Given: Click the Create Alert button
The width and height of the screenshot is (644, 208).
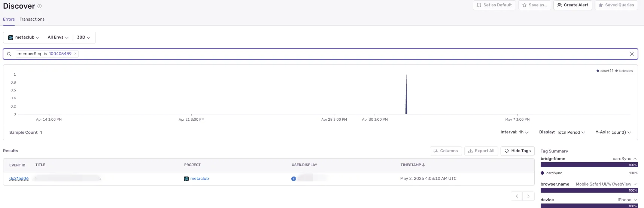Looking at the screenshot, I should tap(573, 5).
